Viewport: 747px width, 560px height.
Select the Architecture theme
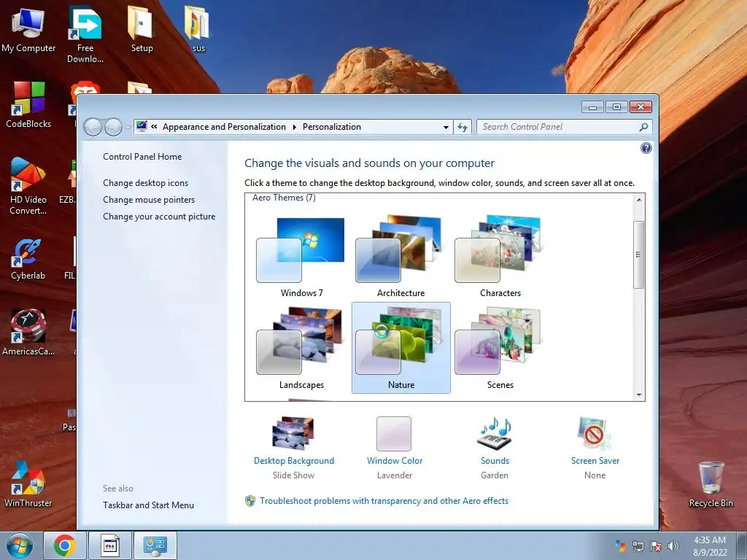click(x=400, y=257)
